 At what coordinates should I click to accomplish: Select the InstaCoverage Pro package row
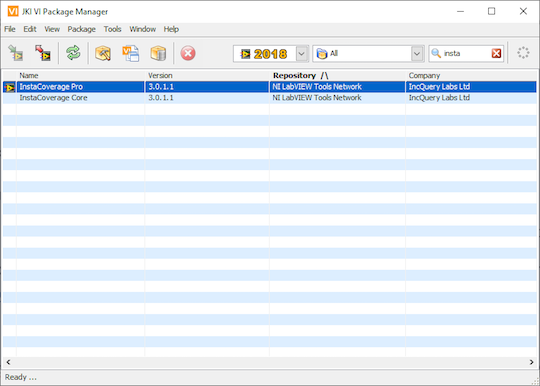click(x=270, y=87)
